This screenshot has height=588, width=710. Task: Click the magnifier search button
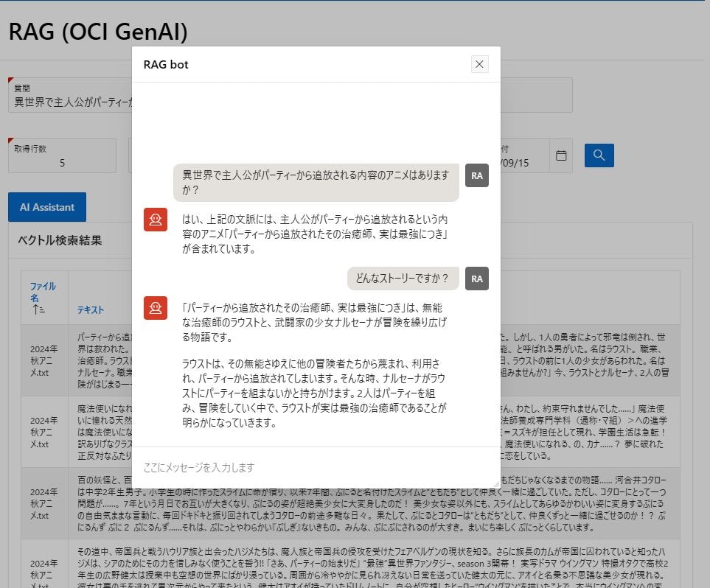[599, 155]
